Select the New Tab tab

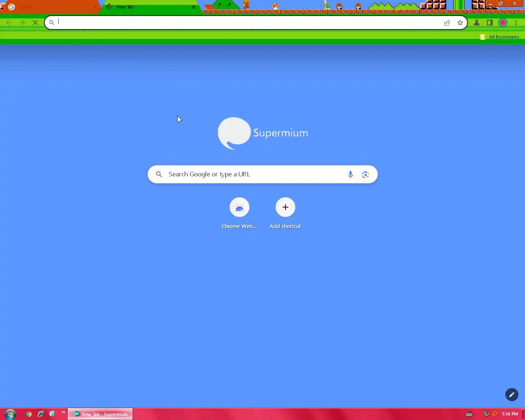tap(150, 7)
